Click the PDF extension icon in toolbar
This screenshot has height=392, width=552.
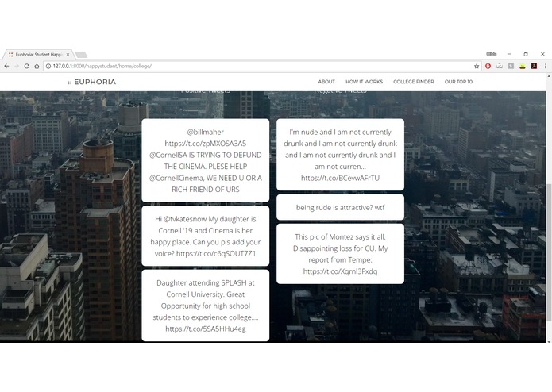point(534,66)
